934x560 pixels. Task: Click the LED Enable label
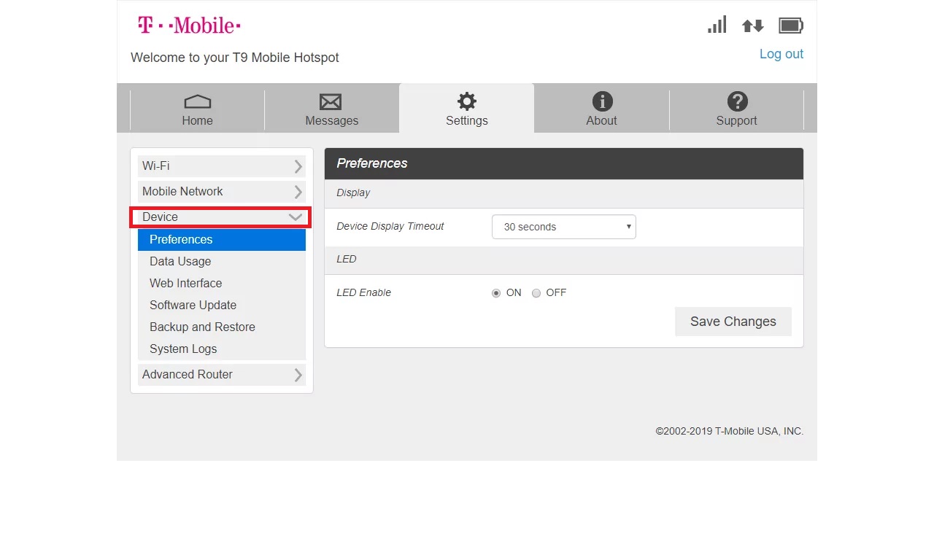pos(364,293)
